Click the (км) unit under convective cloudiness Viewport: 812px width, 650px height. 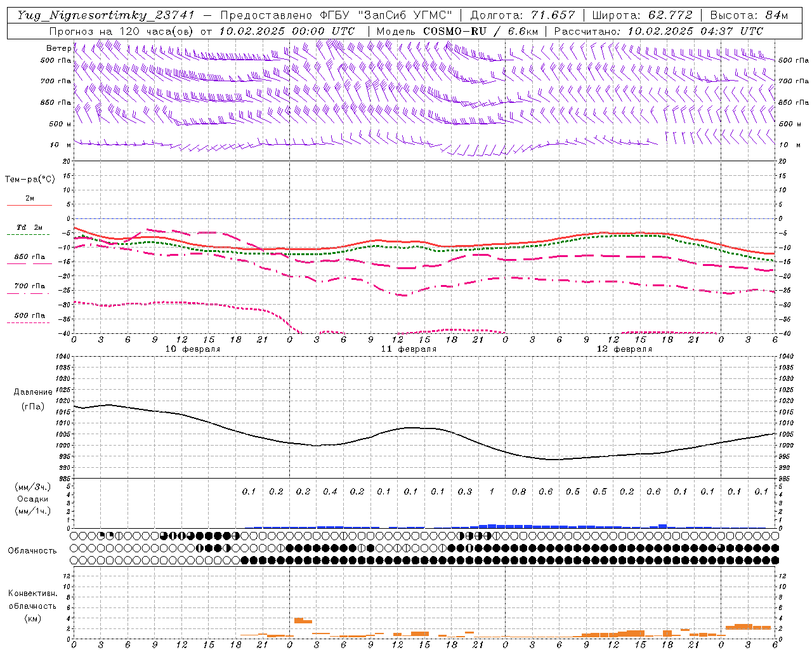[x=32, y=618]
